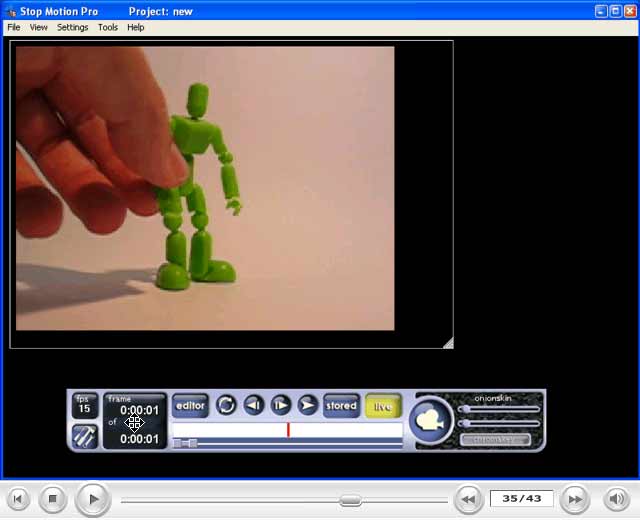Click the upper onionskin slider
The height and width of the screenshot is (520, 640).
499,409
